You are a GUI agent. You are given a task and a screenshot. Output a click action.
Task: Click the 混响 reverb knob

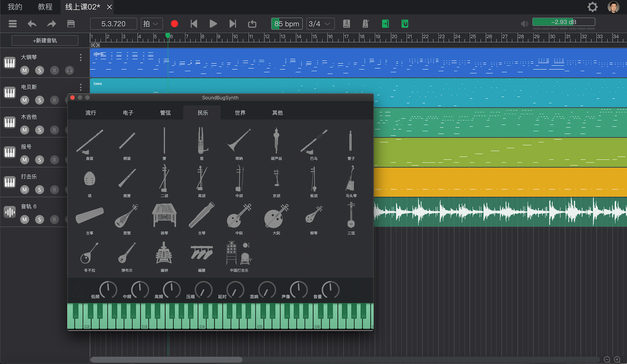(267, 290)
